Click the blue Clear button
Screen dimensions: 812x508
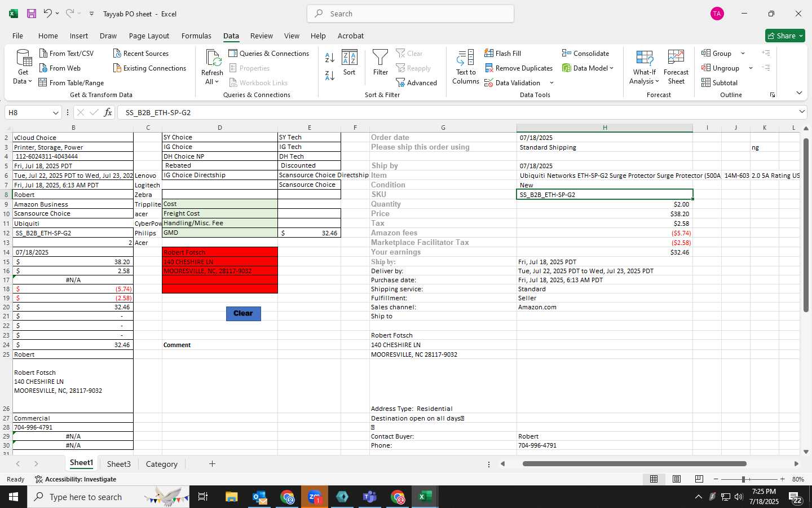243,313
